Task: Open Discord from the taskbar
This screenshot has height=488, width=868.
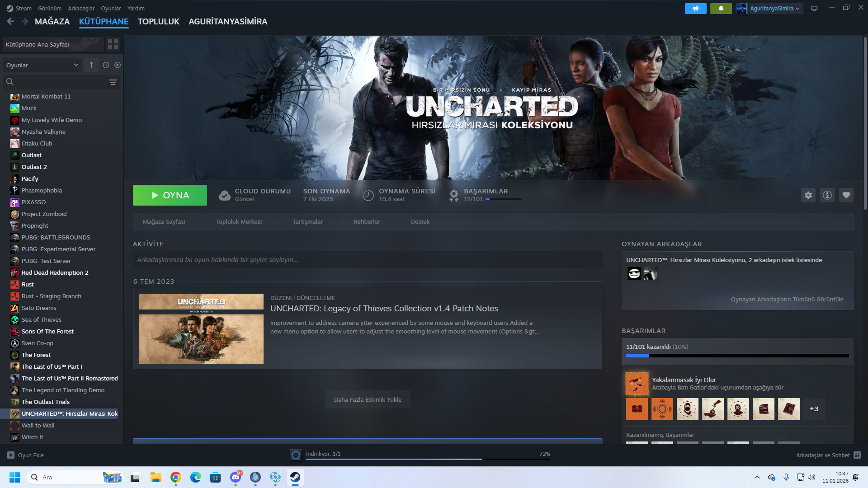Action: click(236, 477)
